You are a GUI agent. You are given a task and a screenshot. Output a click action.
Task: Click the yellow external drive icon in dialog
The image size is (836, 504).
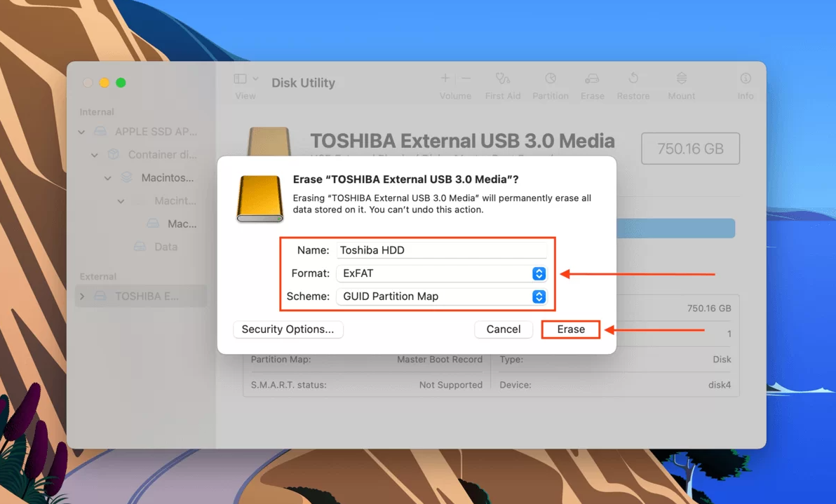(x=259, y=198)
